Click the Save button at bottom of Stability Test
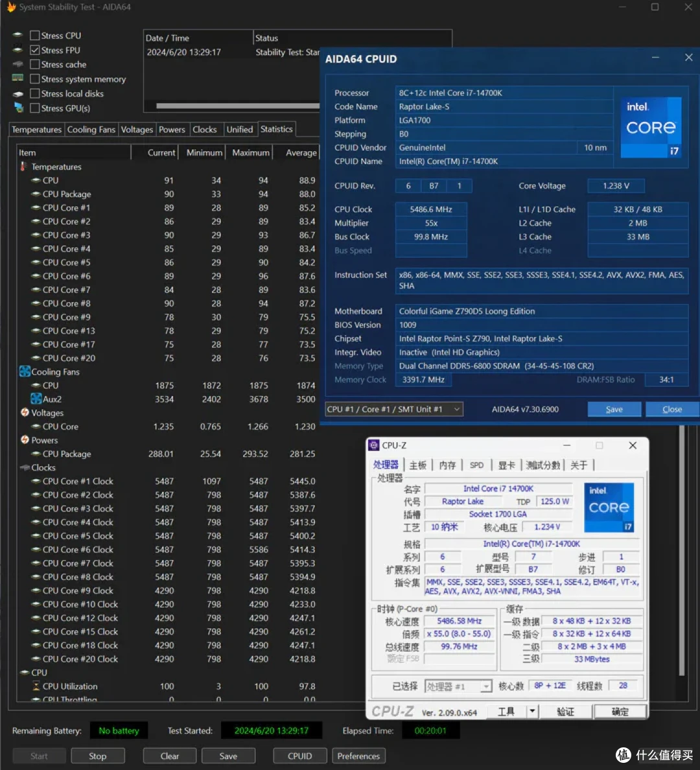Image resolution: width=700 pixels, height=770 pixels. pyautogui.click(x=228, y=756)
